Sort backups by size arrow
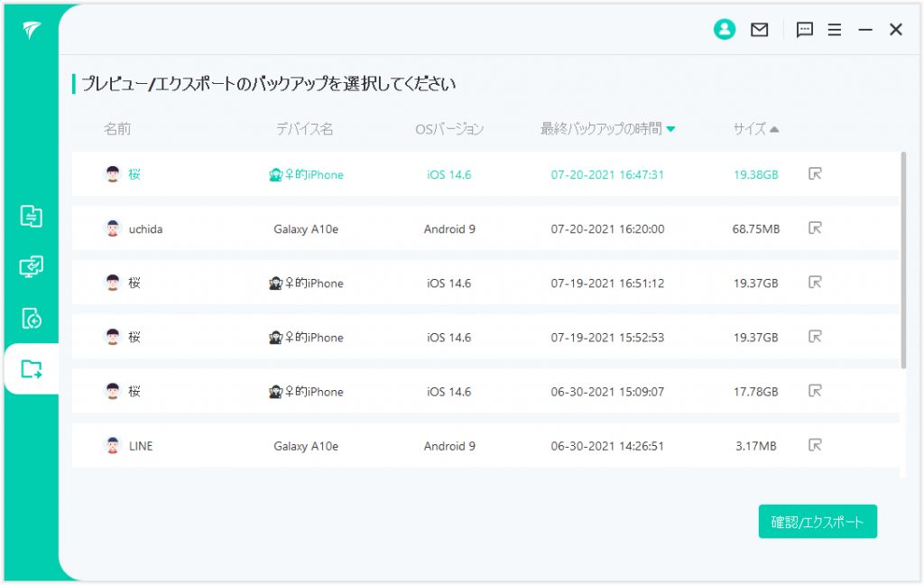This screenshot has width=924, height=585. [x=774, y=129]
